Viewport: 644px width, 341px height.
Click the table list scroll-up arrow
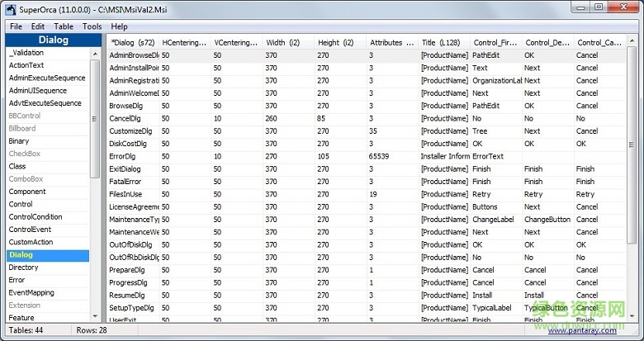click(x=95, y=54)
